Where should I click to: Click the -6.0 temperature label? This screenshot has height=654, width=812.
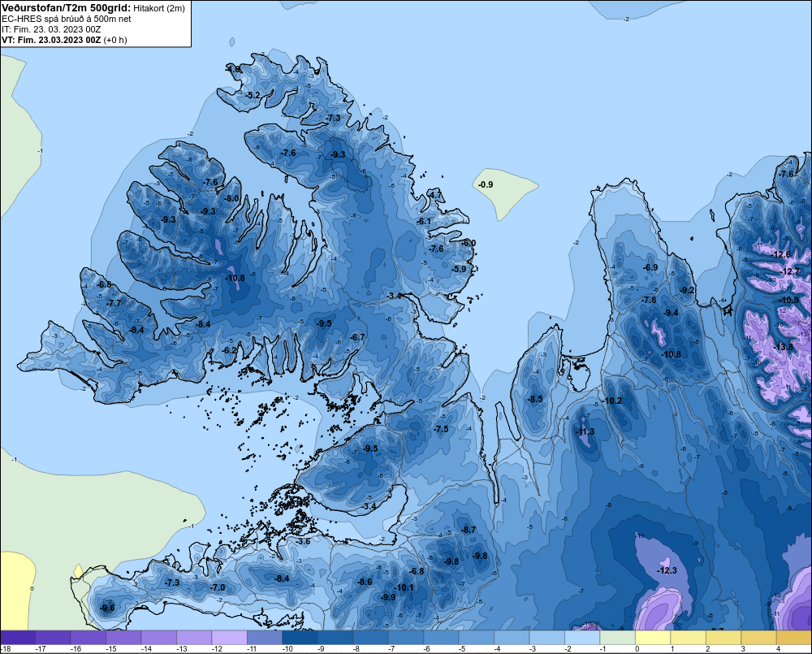(x=469, y=243)
